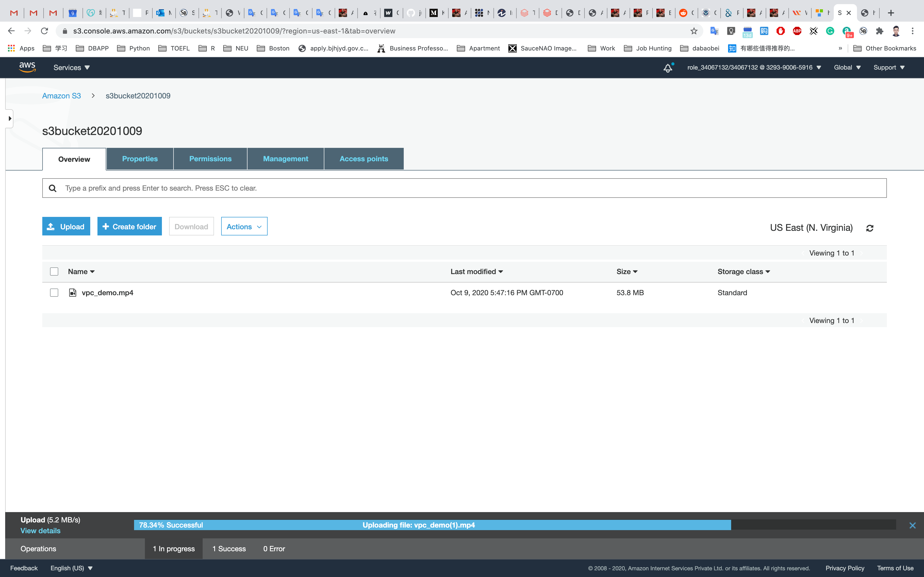Tick the checkbox for vpc_demo.mp4
The image size is (924, 577).
pyautogui.click(x=54, y=293)
